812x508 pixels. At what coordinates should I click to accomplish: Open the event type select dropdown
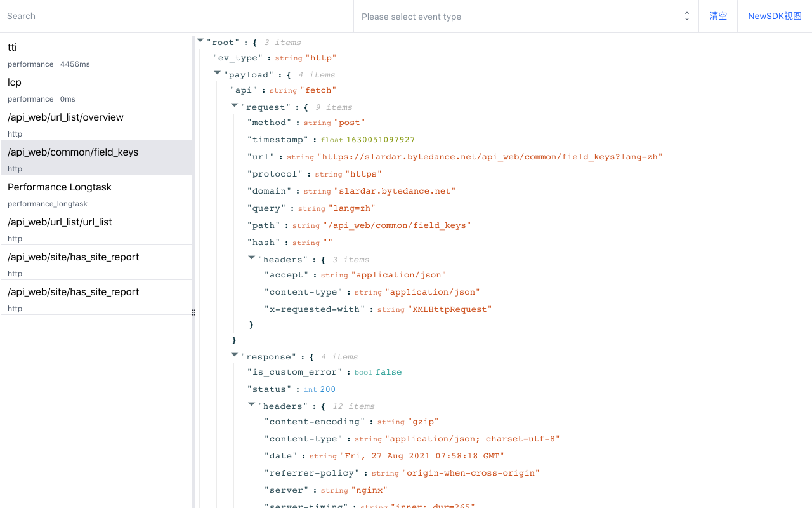520,17
